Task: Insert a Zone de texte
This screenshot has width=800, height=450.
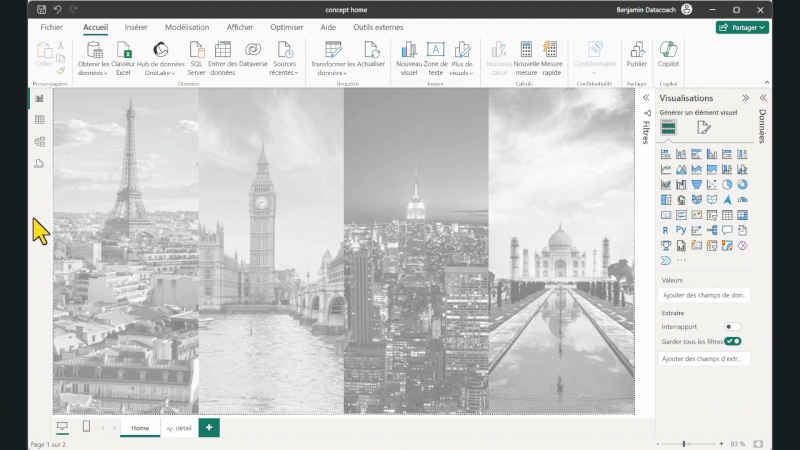Action: pos(435,59)
